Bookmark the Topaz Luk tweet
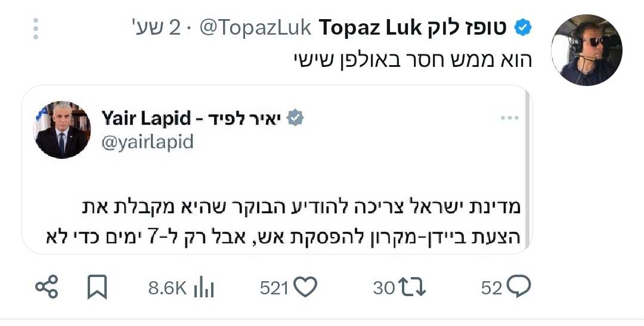Screen dimensions: 644x326 point(97,288)
